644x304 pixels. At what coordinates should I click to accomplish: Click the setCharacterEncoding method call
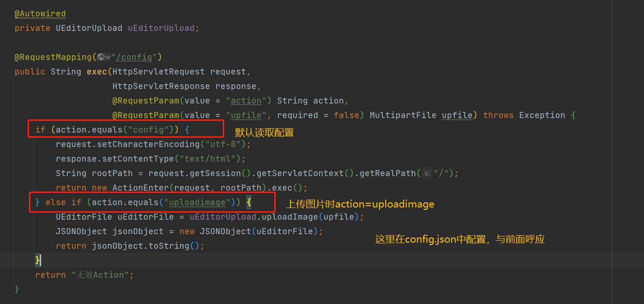tap(148, 144)
